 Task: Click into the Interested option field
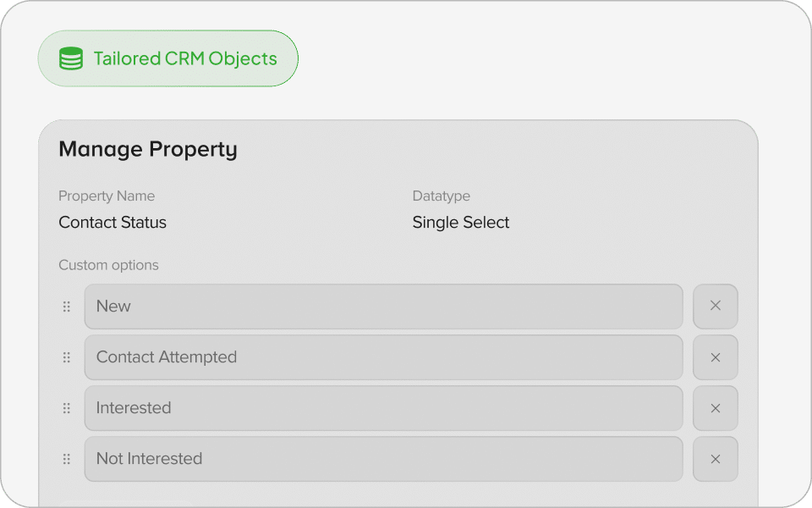point(383,408)
